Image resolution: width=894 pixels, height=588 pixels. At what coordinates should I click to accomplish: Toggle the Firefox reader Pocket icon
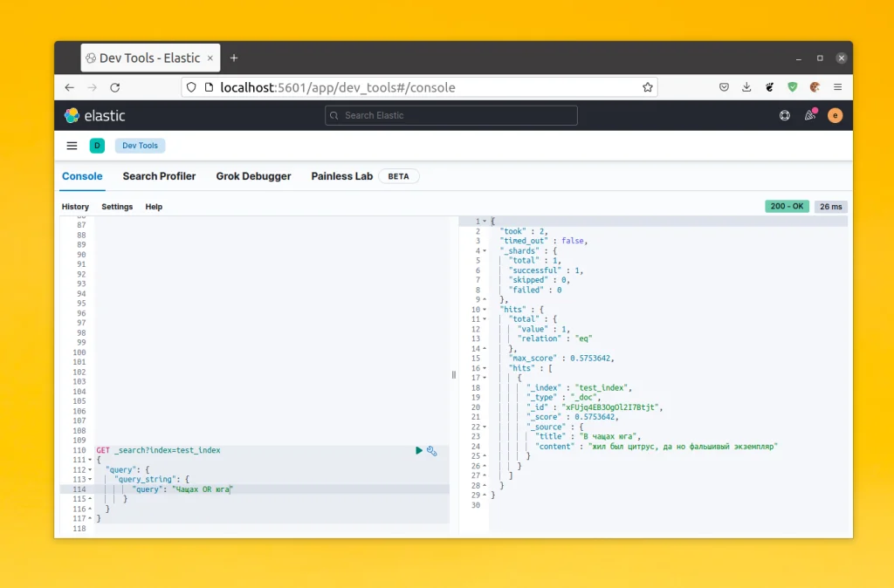(x=724, y=87)
